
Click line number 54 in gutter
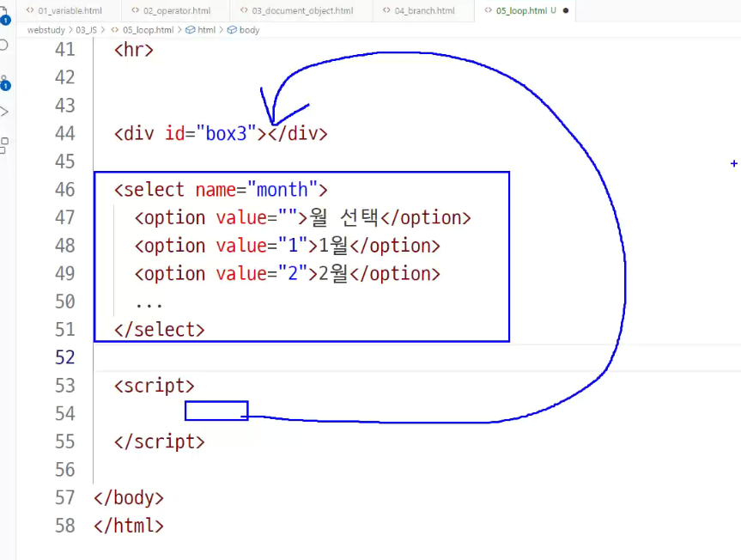click(x=64, y=414)
